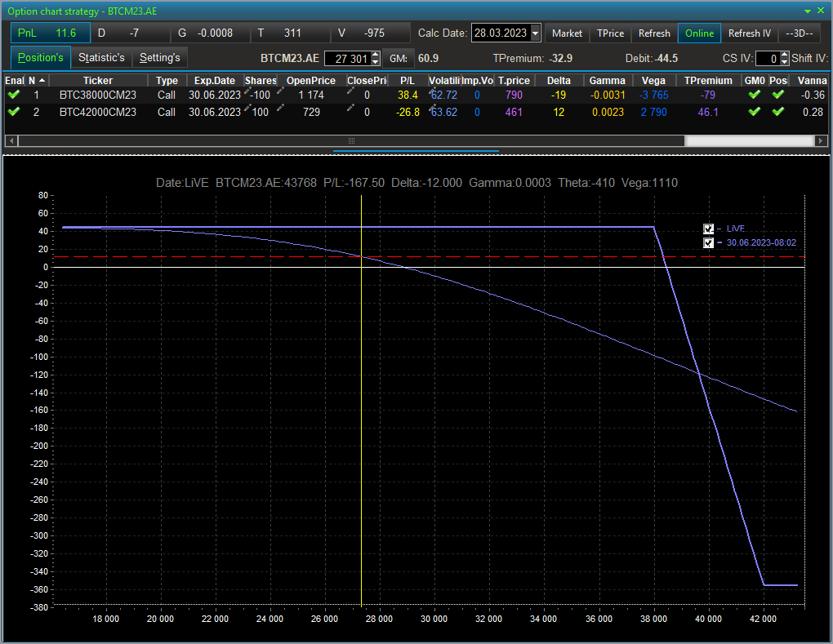Click the CS IV input field
The image size is (833, 644).
point(768,59)
